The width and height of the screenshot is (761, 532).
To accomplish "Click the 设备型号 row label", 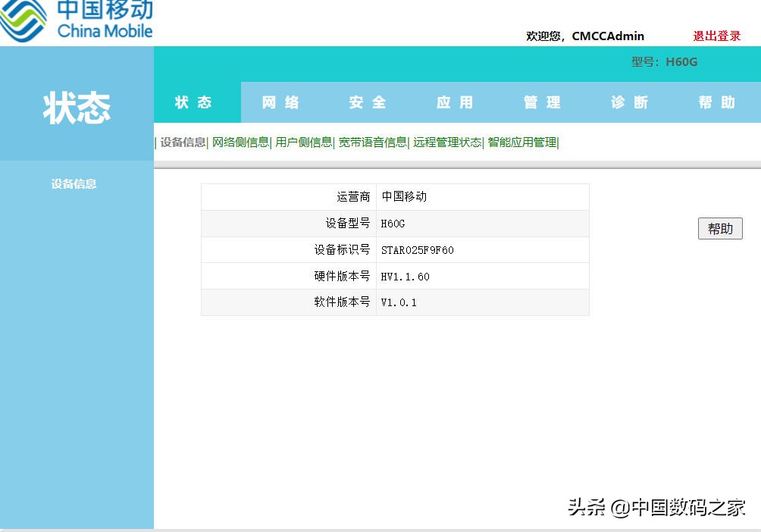I will pos(347,224).
